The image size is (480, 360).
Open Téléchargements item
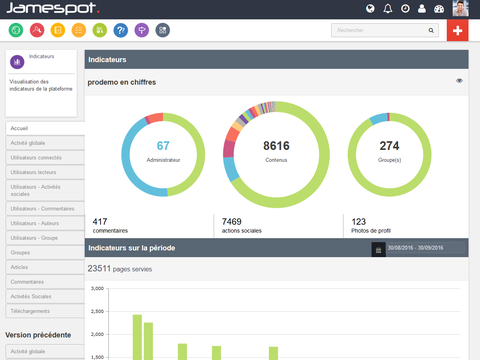45,311
